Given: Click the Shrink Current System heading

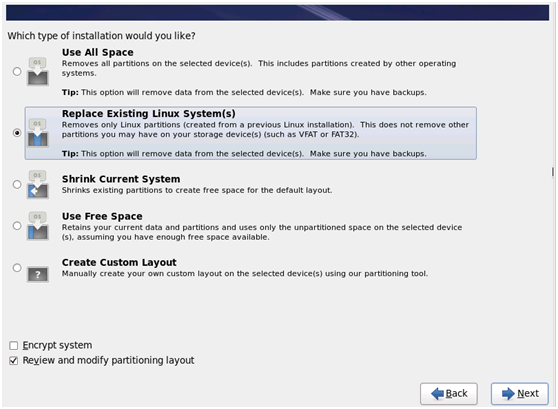Looking at the screenshot, I should (121, 179).
